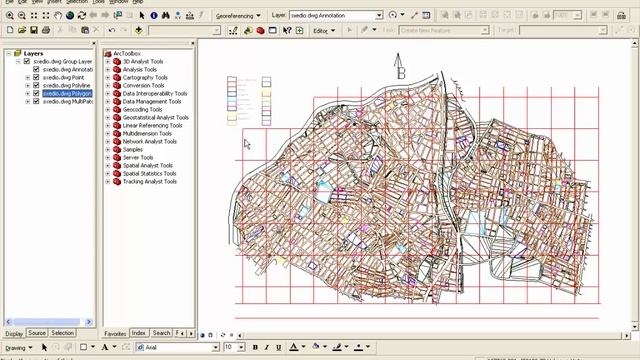The width and height of the screenshot is (640, 360).
Task: Close the ArcToolbox panel
Action: pyautogui.click(x=193, y=43)
